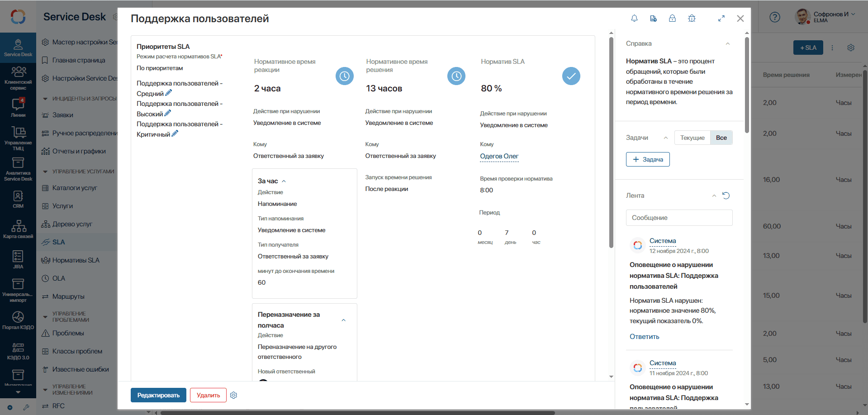Switch task filter to Текущие
Screen dimensions: 868x415
click(x=692, y=138)
